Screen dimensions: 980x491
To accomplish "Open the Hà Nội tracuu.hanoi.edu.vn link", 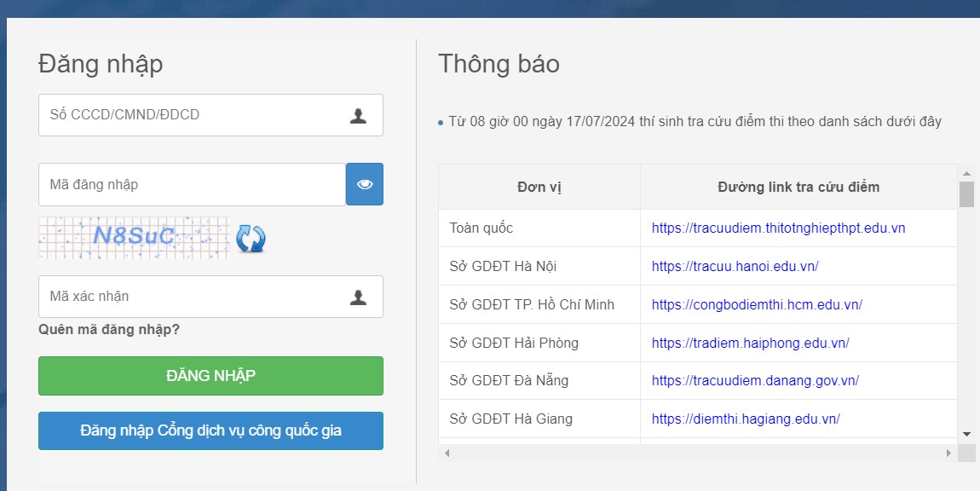I will 735,266.
